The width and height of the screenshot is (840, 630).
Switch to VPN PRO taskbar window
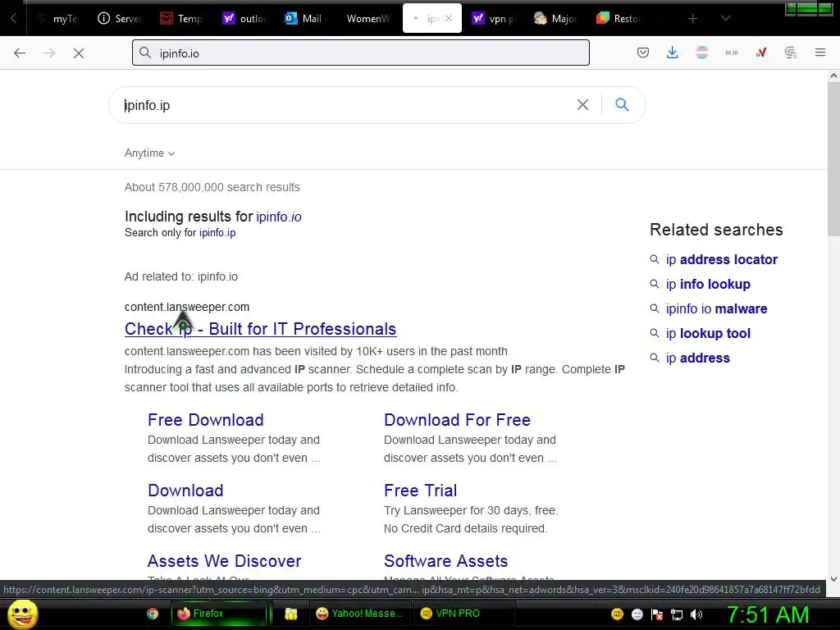[x=464, y=614]
